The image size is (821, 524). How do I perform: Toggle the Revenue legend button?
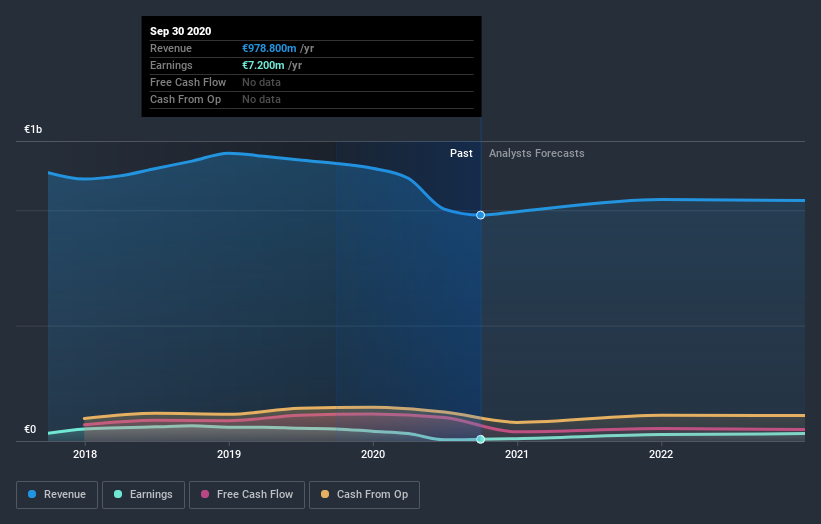[57, 495]
